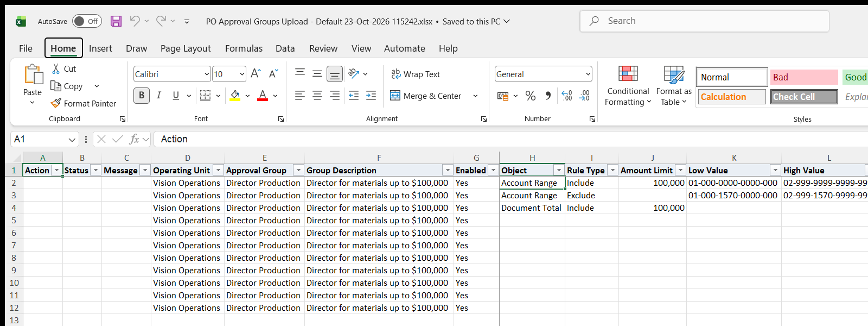Align text to middle
This screenshot has width=868, height=326.
click(317, 73)
